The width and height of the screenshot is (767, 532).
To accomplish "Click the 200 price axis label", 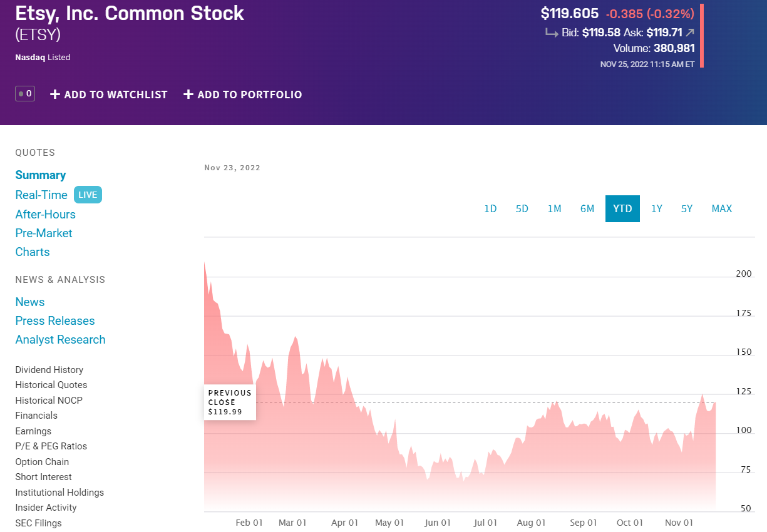I will coord(744,274).
